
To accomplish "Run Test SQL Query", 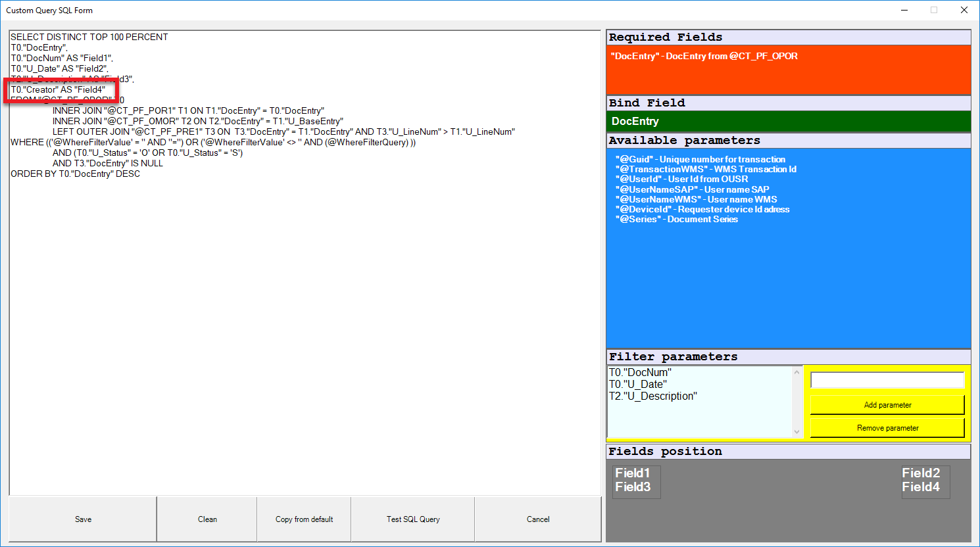I will 413,519.
